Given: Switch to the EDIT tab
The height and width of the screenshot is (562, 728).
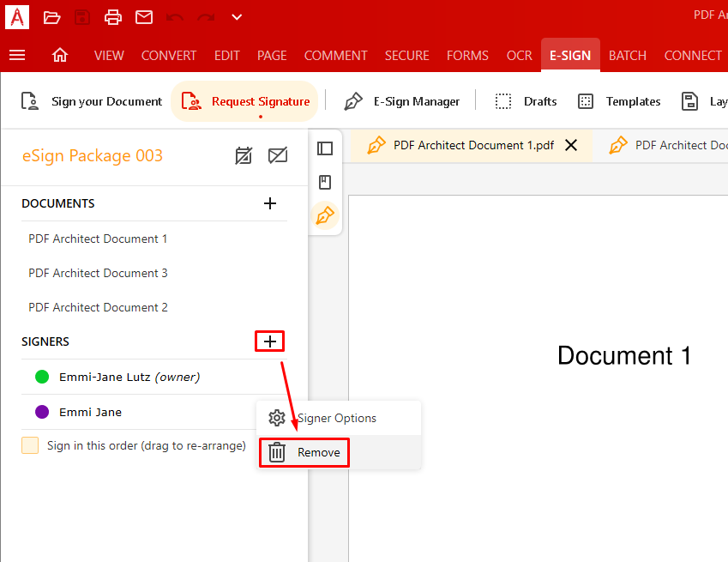Looking at the screenshot, I should [x=227, y=55].
